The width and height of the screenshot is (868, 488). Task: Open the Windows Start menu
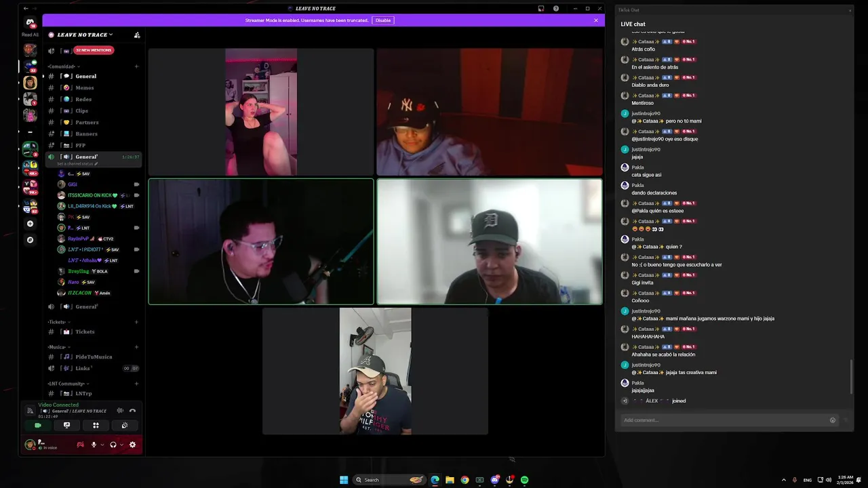344,480
